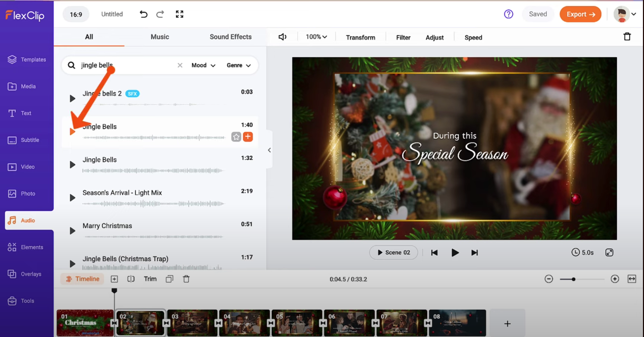
Task: Click the timeline zoom slider
Action: tap(581, 279)
